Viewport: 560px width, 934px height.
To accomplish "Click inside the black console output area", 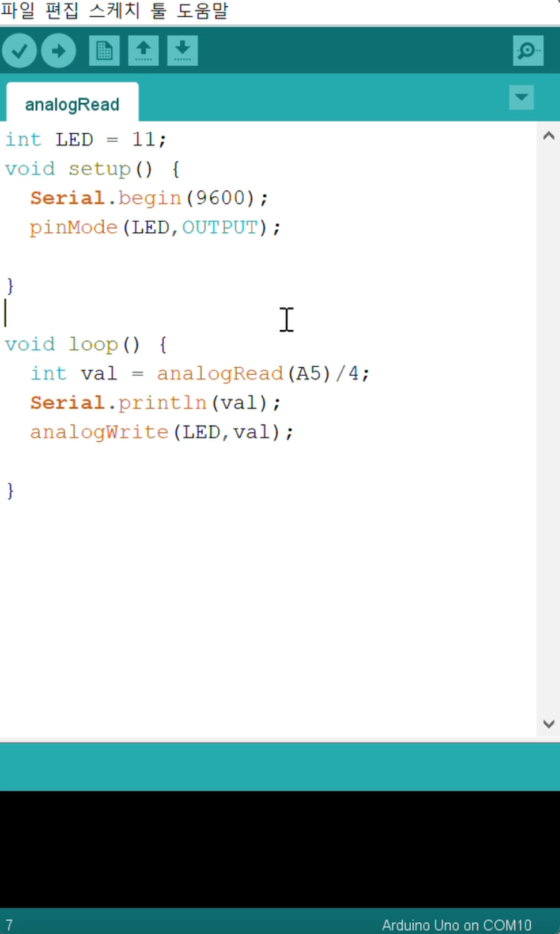I will [x=280, y=849].
